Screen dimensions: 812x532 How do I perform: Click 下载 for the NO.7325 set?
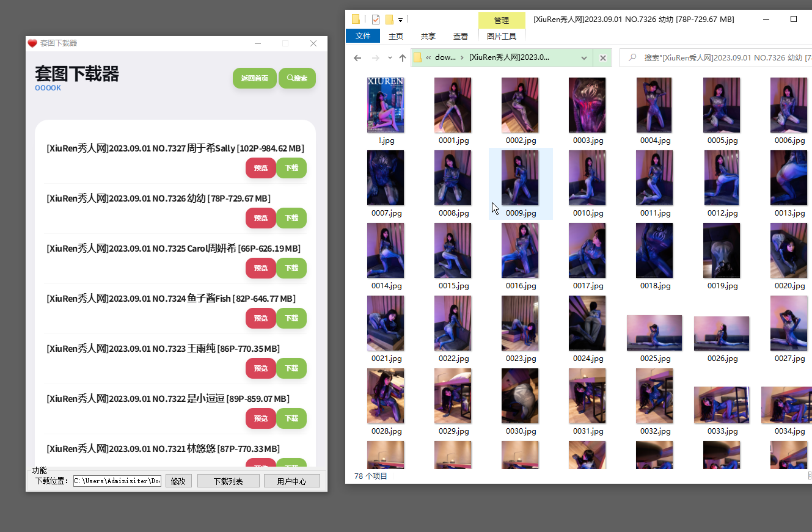click(291, 268)
